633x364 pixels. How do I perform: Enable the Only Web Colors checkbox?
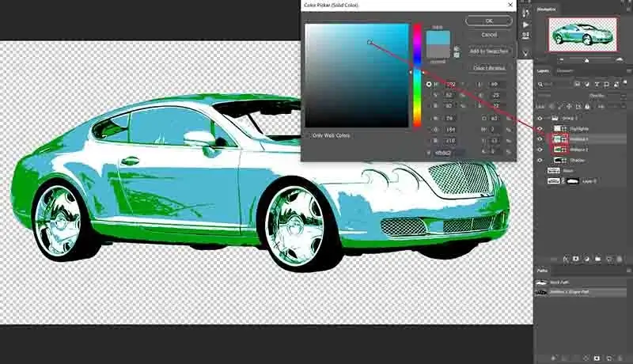[x=308, y=135]
